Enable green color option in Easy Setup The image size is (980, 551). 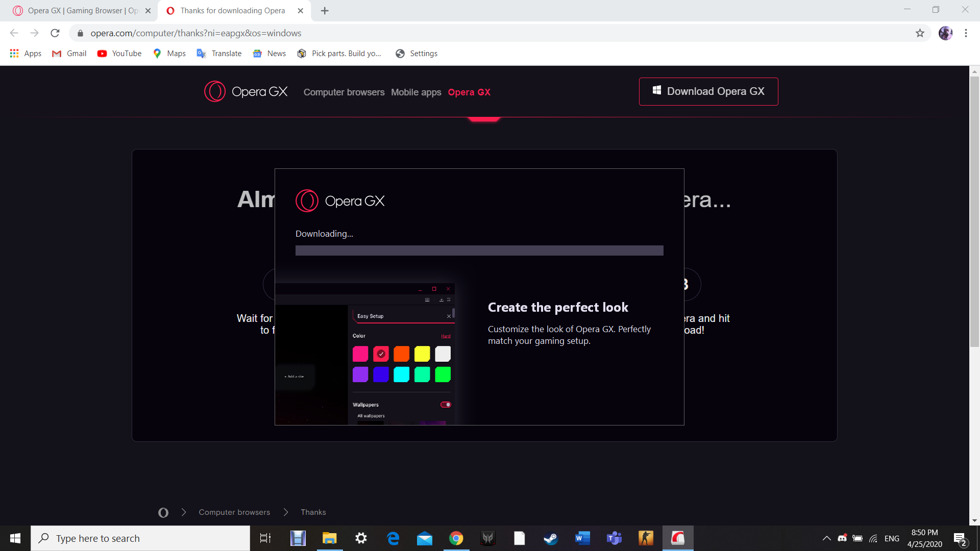coord(442,375)
